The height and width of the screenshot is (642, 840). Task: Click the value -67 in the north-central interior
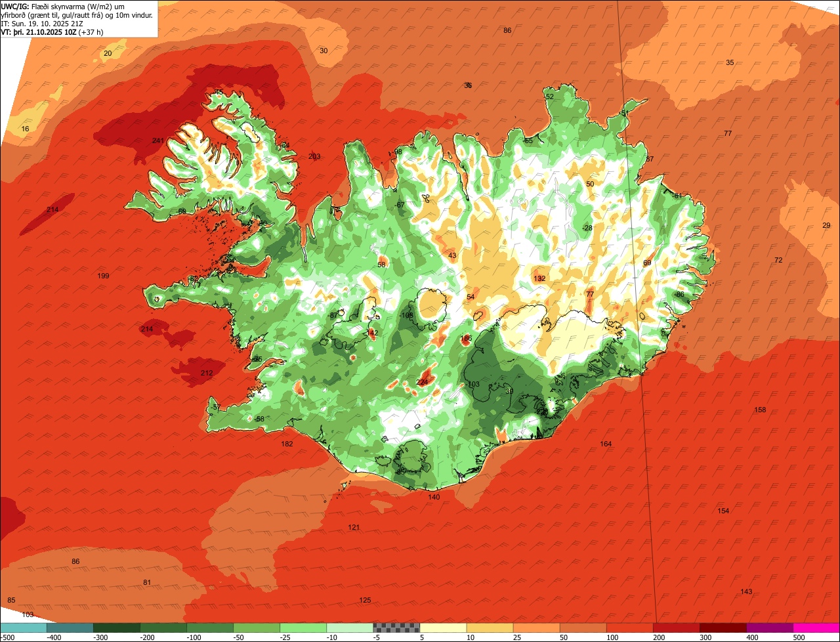click(x=400, y=205)
